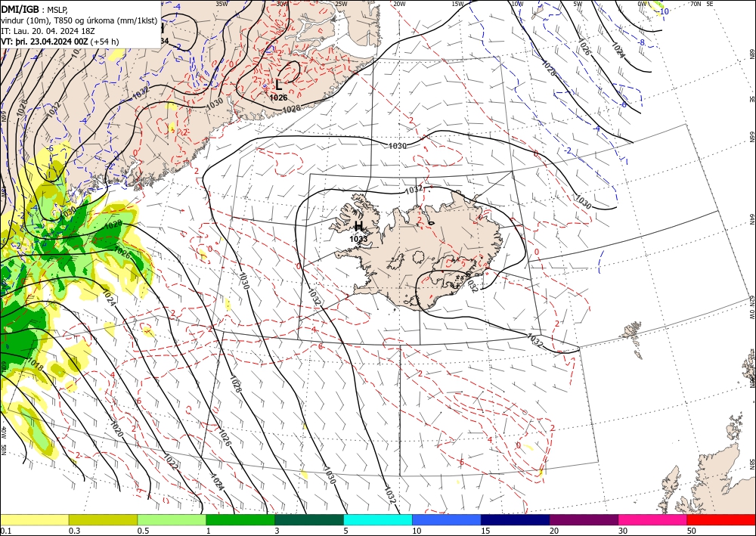This screenshot has width=756, height=536.
Task: Select the purple 20–30 mm legend swatch
Action: pos(584,519)
